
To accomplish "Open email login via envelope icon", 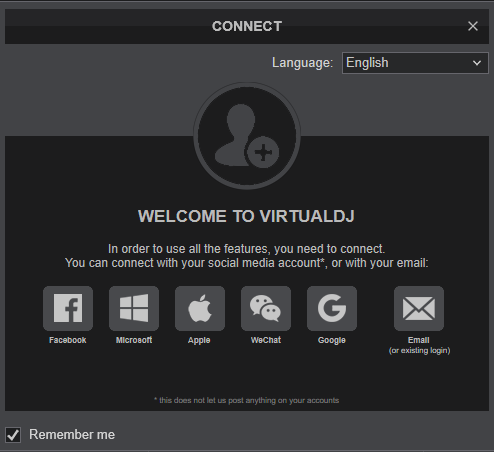I will coord(419,308).
